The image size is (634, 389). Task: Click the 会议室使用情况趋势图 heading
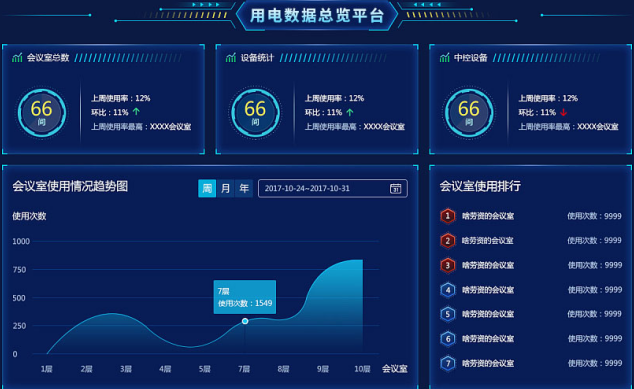(x=70, y=186)
